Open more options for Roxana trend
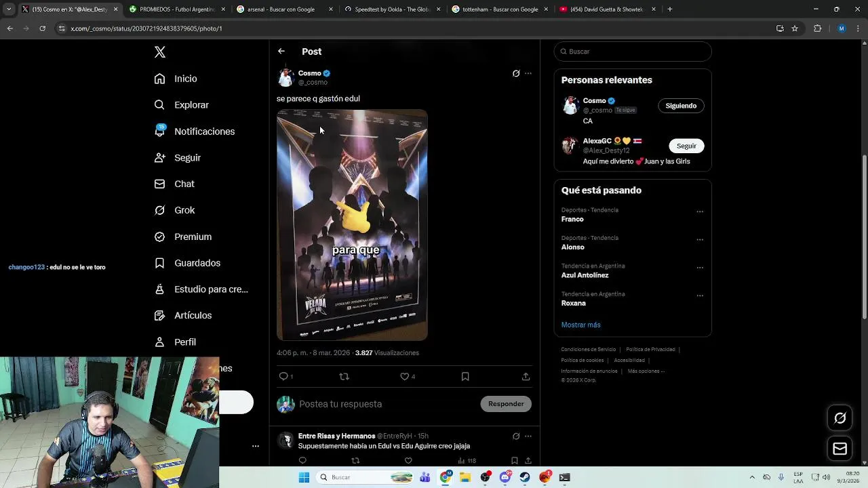 point(700,296)
